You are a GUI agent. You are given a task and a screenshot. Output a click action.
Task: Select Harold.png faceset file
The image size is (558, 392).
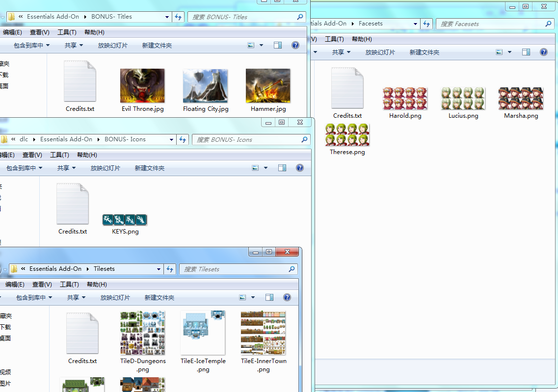click(x=405, y=103)
